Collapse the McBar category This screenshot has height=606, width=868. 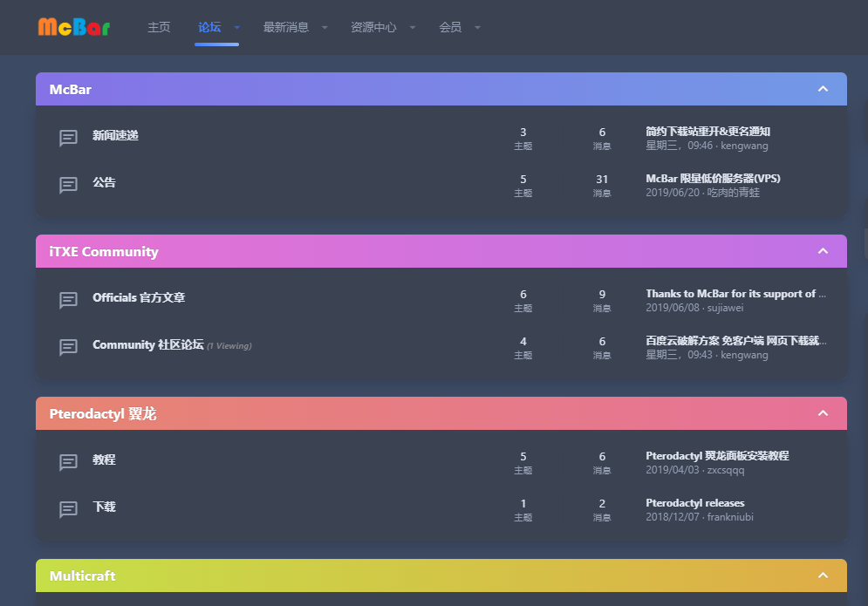(x=824, y=89)
